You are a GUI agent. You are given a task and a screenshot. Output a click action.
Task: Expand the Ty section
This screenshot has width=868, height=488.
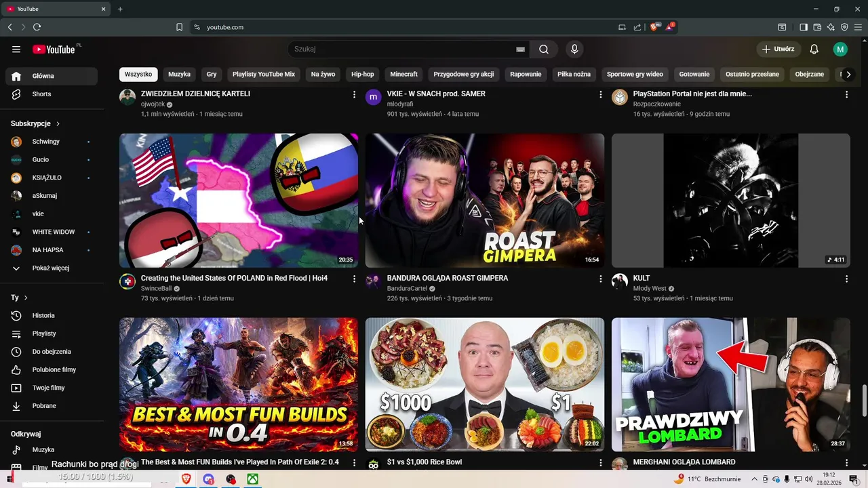20,298
